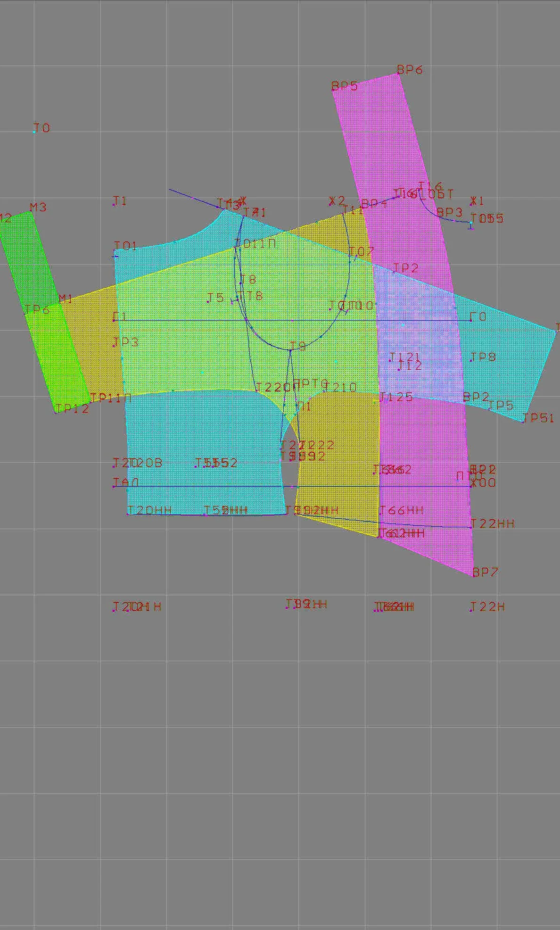Select the BP3 point label

(450, 212)
